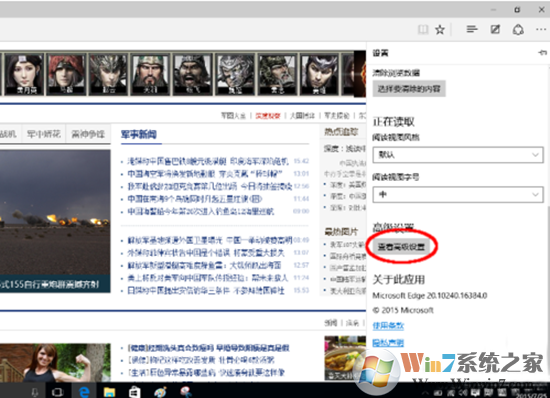This screenshot has width=550, height=398.
Task: Click the 热点追踪 section heading
Action: tap(341, 131)
